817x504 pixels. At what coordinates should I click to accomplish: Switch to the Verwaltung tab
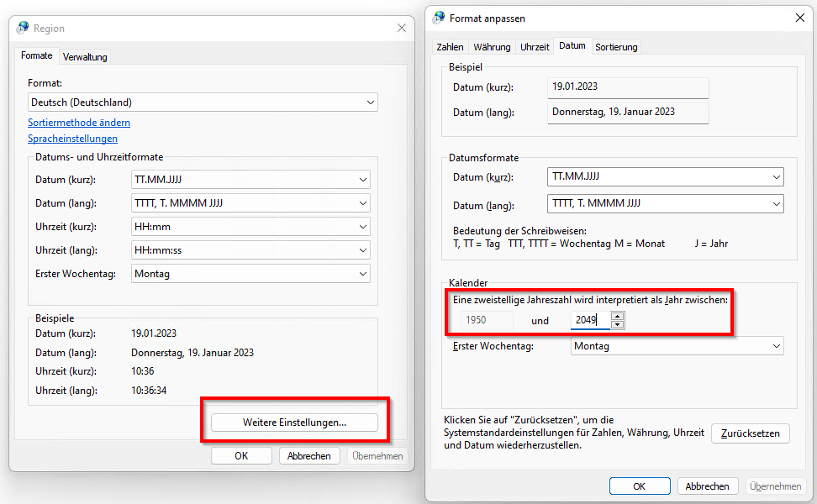pyautogui.click(x=85, y=57)
